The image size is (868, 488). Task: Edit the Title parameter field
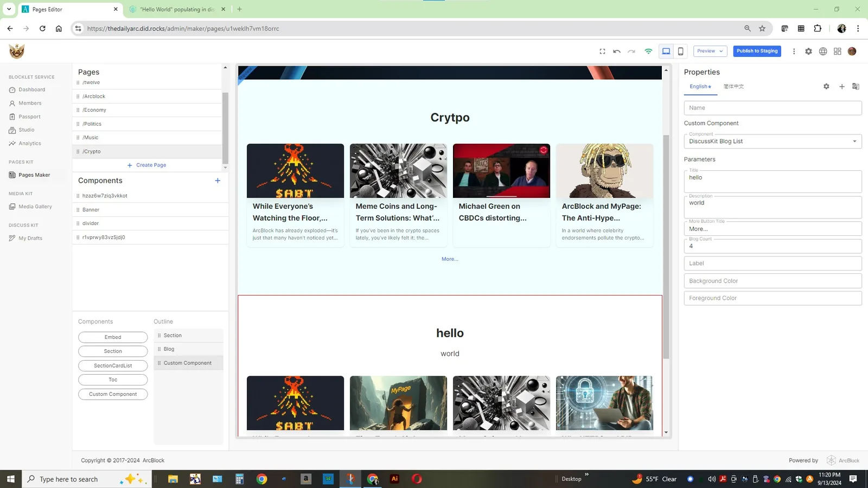773,182
